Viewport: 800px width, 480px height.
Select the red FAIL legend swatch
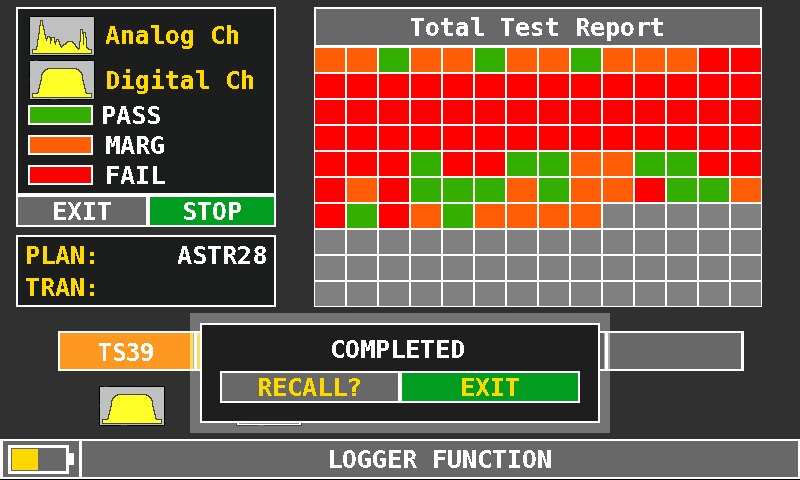60,176
